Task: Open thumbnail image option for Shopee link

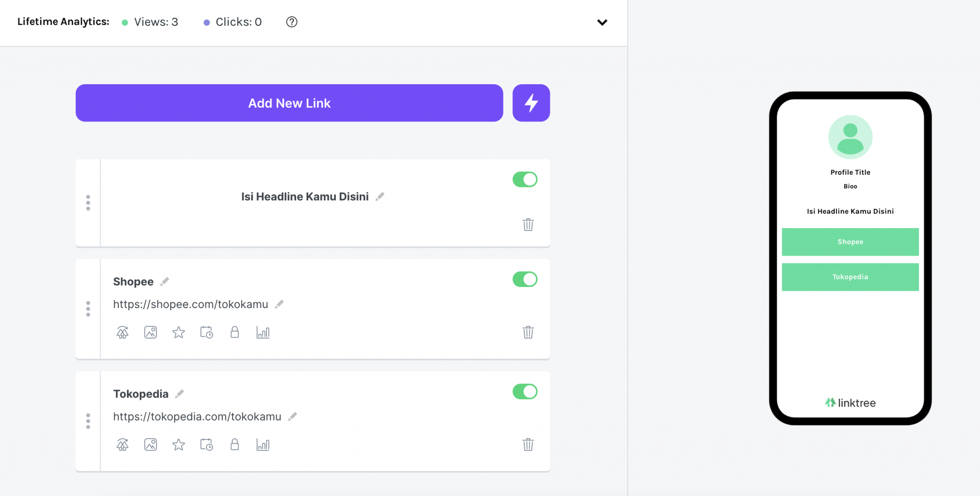Action: pos(150,332)
